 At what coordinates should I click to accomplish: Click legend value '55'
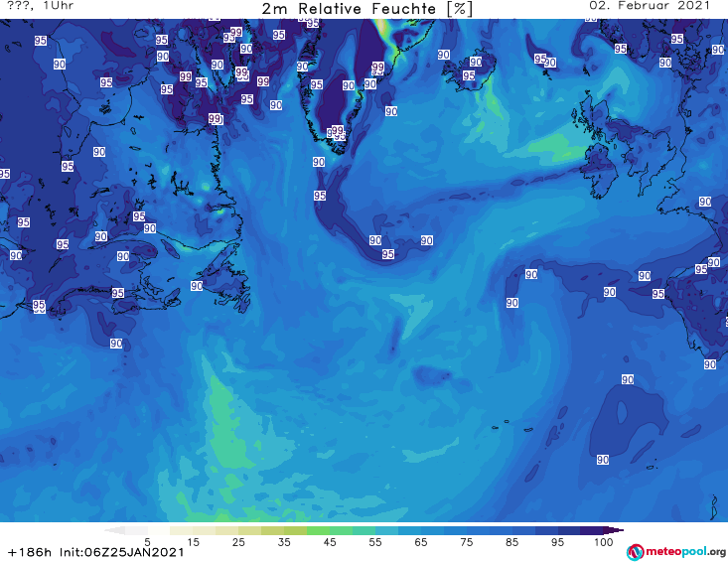pos(375,542)
